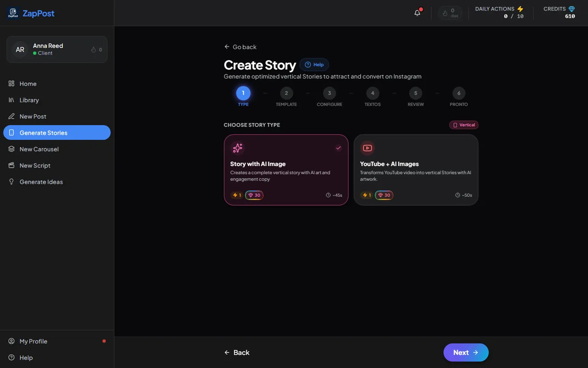
Task: Click the Anna Reed name text
Action: tap(48, 46)
